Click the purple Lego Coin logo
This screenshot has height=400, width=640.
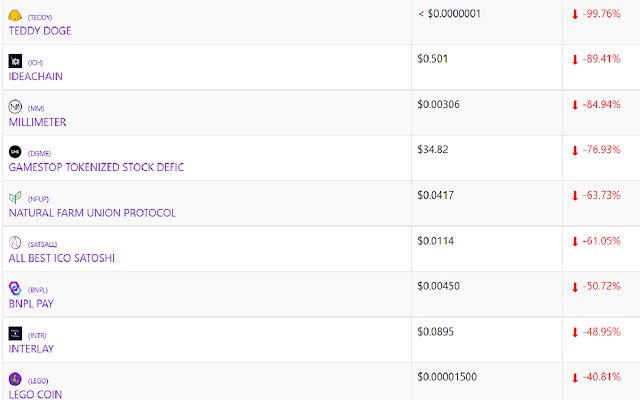tap(15, 379)
